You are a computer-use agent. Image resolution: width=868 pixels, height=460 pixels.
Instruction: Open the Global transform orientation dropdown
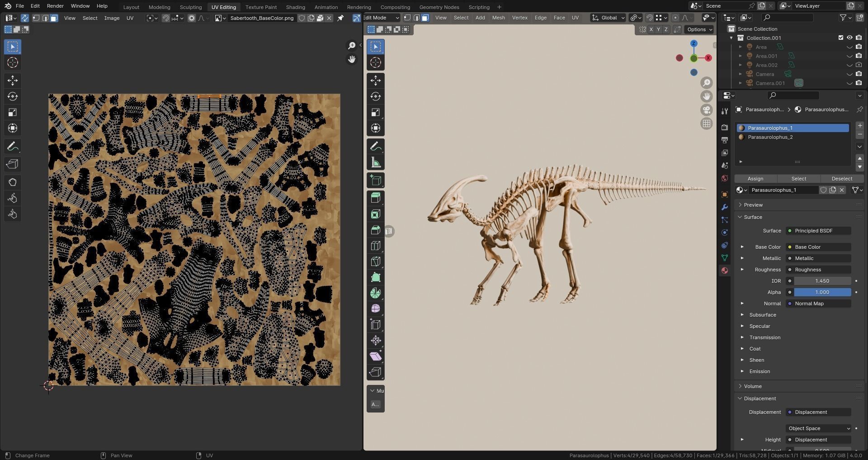609,18
